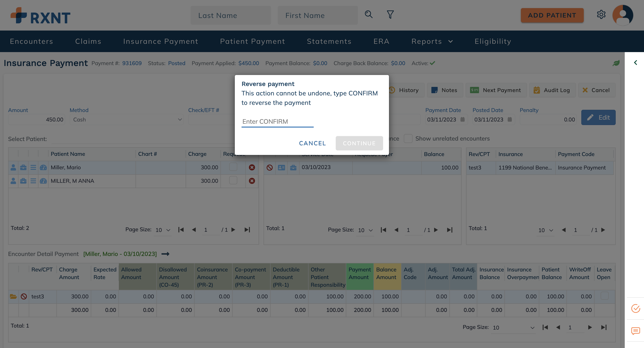Click CONTINUE in Reverse payment dialog
This screenshot has height=348, width=644.
[359, 143]
